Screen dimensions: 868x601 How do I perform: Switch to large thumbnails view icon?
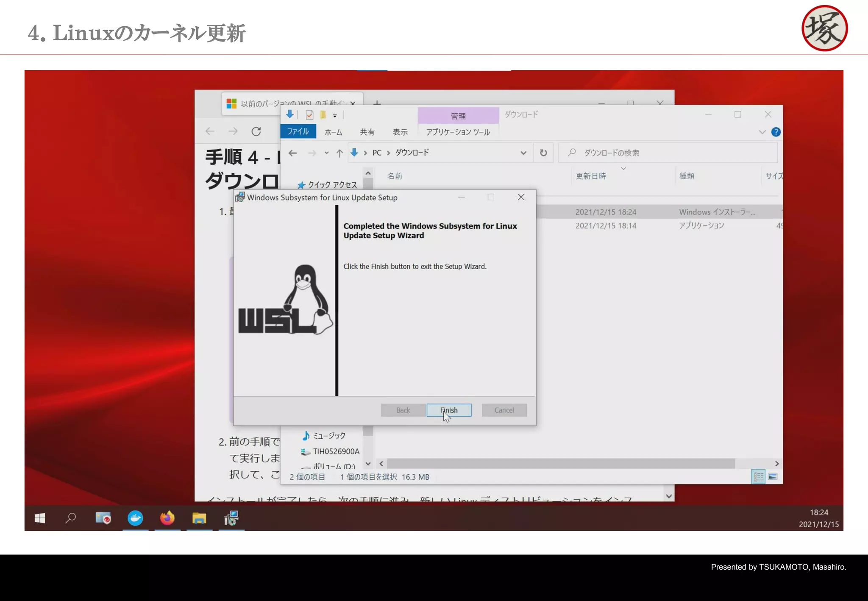pyautogui.click(x=773, y=477)
